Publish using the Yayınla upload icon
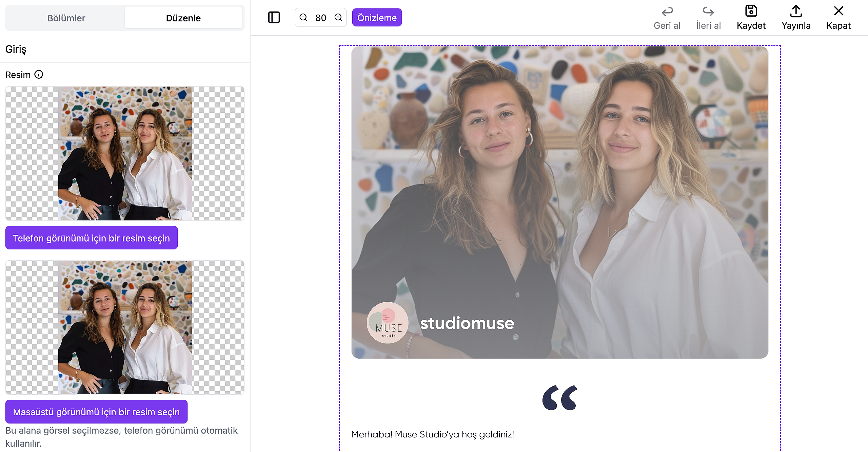The height and width of the screenshot is (452, 868). coord(796,11)
